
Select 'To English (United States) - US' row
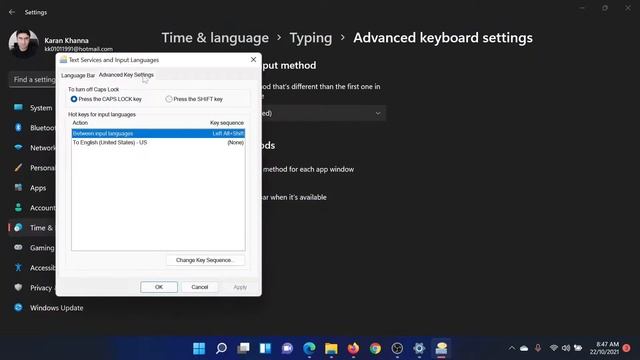pos(158,142)
